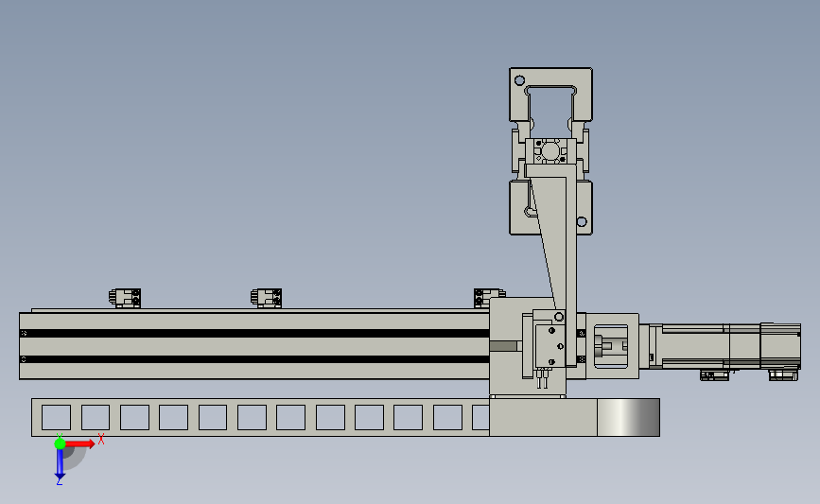Select the sensor next to the carriage plate

coord(488,298)
